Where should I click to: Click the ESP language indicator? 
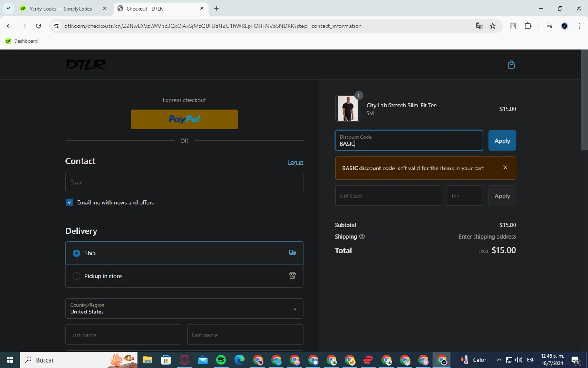(531, 360)
